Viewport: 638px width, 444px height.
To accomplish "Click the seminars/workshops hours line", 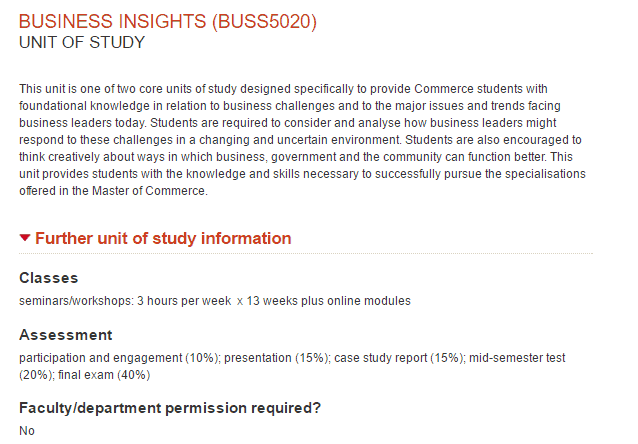I will [215, 301].
